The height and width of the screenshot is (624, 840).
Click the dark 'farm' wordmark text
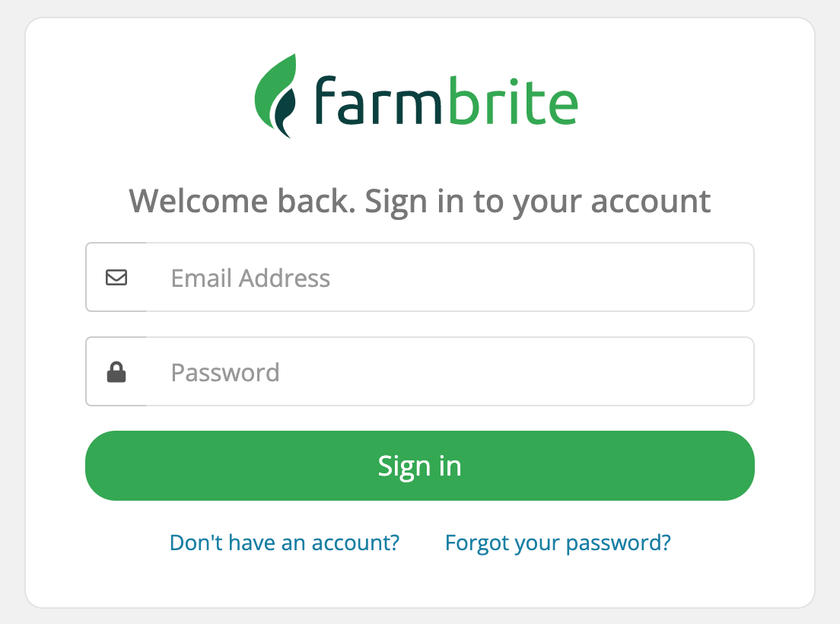[377, 101]
